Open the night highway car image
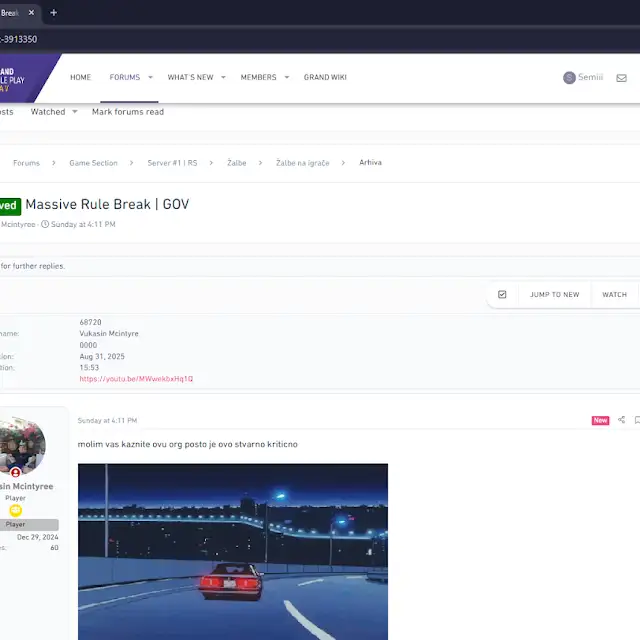Image resolution: width=640 pixels, height=640 pixels. click(x=232, y=550)
